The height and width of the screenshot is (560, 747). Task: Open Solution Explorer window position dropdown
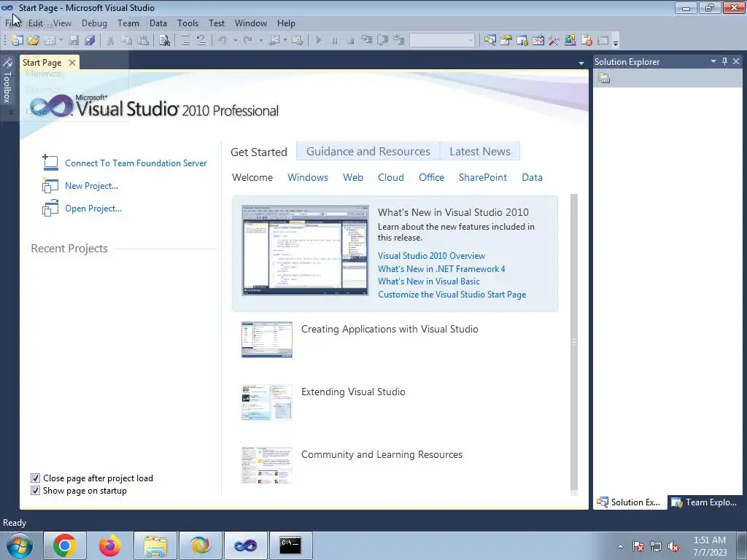point(713,61)
